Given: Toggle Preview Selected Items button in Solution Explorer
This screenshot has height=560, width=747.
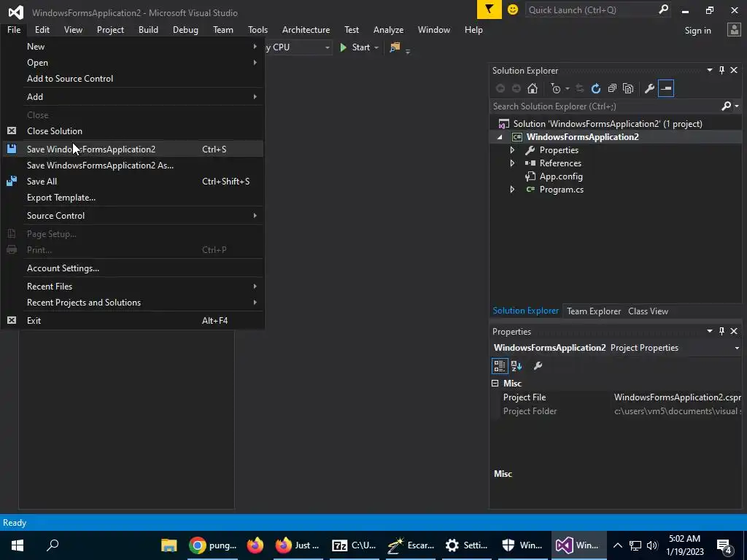Looking at the screenshot, I should 666,88.
